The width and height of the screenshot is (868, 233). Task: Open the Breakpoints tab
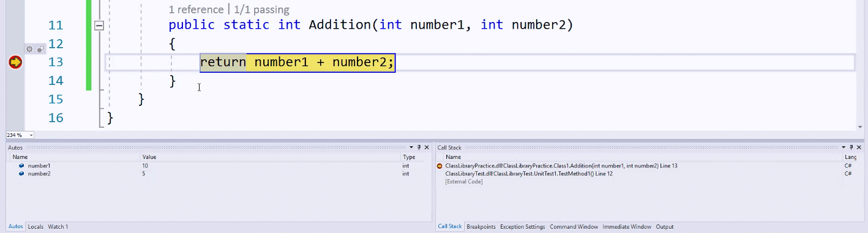(x=481, y=227)
